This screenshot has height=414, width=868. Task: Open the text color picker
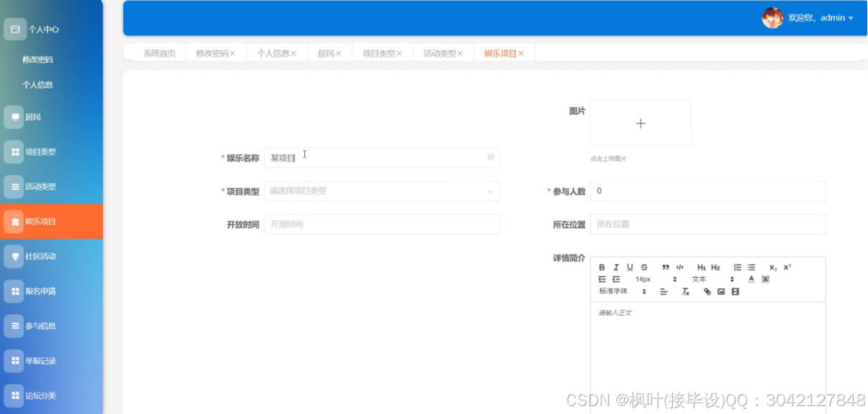coord(751,279)
